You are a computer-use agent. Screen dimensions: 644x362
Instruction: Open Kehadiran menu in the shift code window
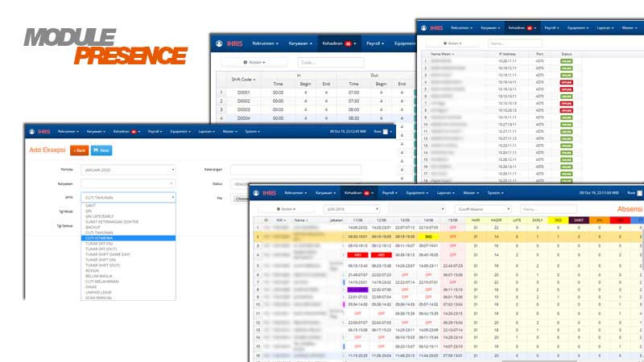click(339, 43)
